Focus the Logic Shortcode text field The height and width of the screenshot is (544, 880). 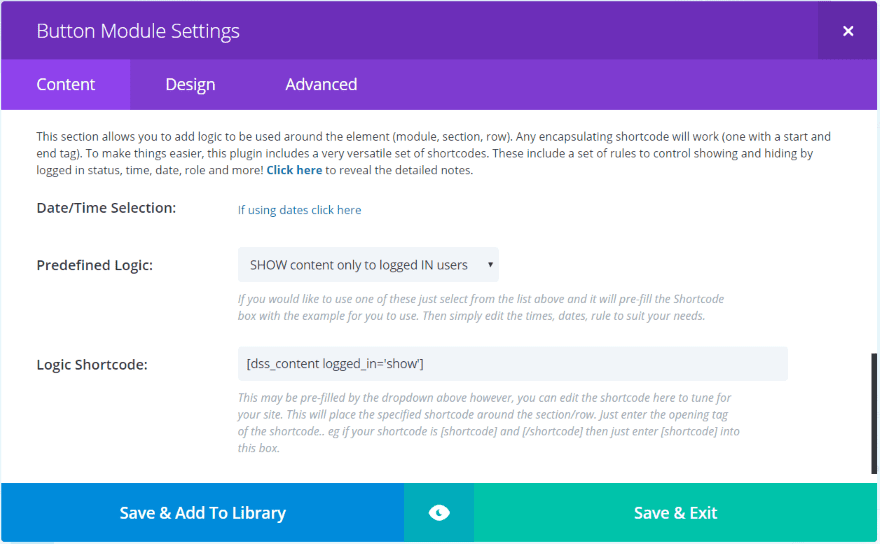pyautogui.click(x=512, y=364)
